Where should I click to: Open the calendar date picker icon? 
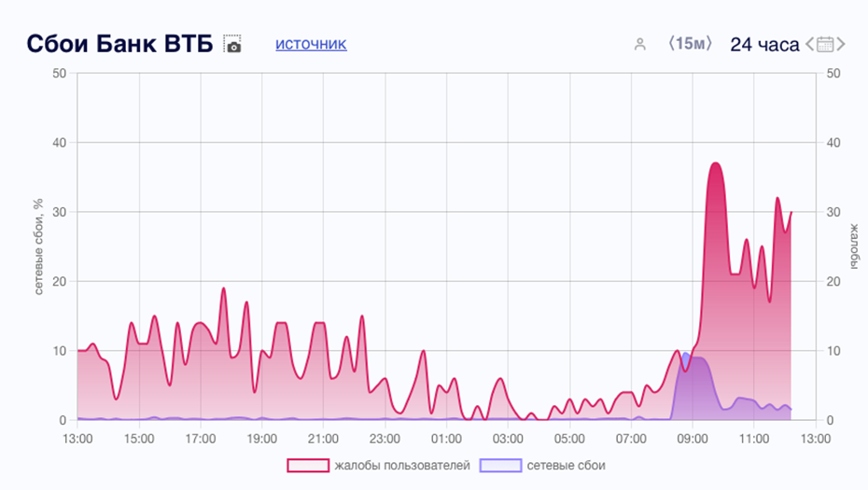[825, 44]
